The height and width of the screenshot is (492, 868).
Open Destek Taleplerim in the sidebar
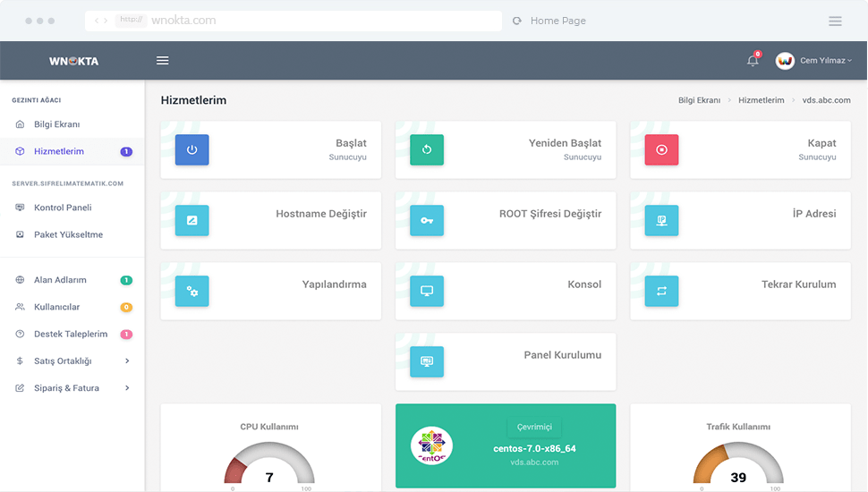70,335
